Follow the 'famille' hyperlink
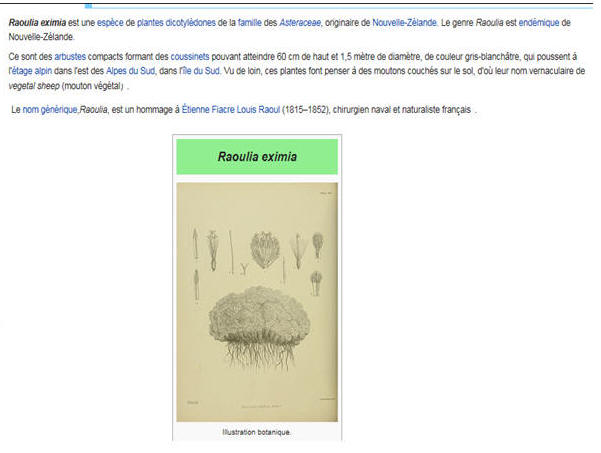Image resolution: width=601 pixels, height=453 pixels. tap(249, 22)
